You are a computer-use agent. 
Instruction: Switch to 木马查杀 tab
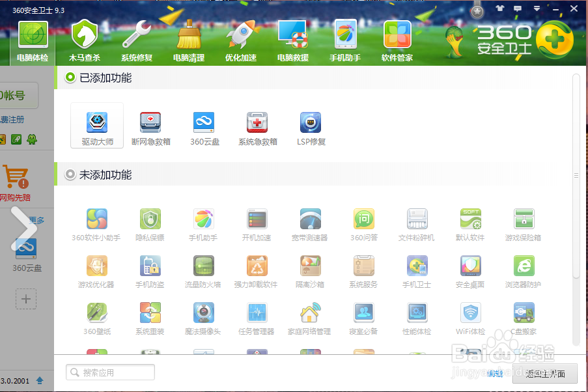(x=85, y=42)
